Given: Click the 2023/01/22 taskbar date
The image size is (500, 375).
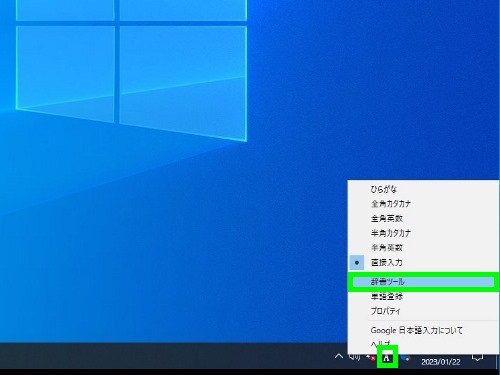Looking at the screenshot, I should coord(441,362).
